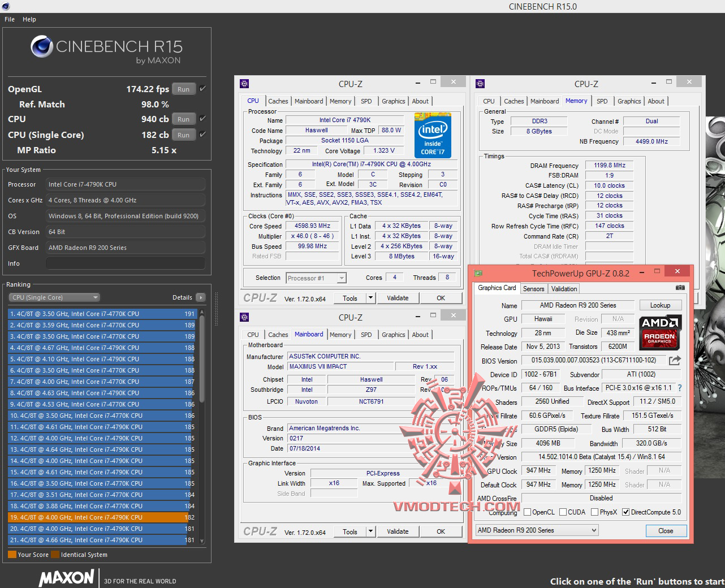
Task: Switch to Caches tab in CPU-Z CPU window
Action: pos(278,101)
